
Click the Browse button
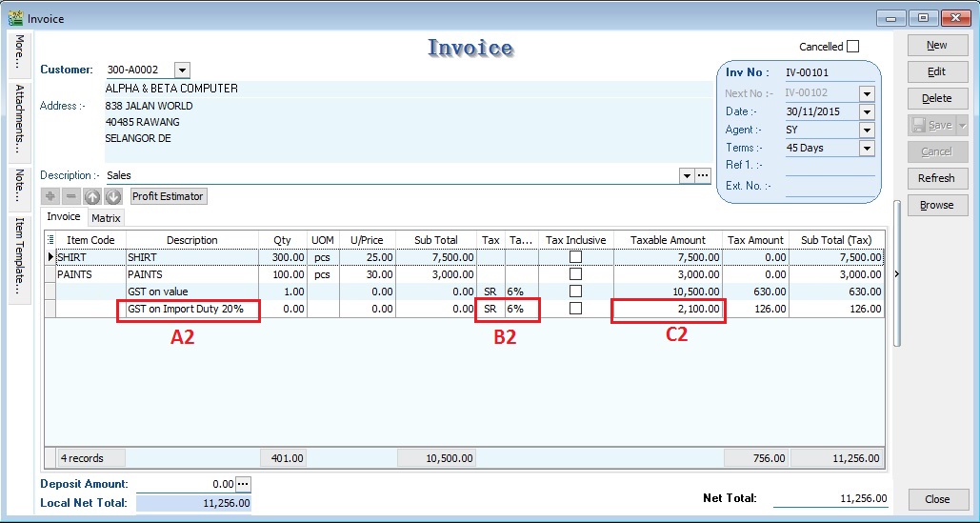[936, 205]
